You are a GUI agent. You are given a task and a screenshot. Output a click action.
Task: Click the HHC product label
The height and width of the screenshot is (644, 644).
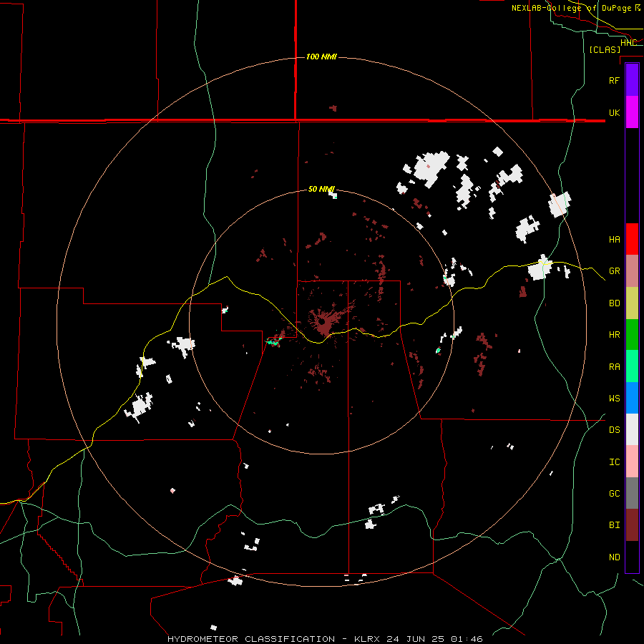pos(628,43)
